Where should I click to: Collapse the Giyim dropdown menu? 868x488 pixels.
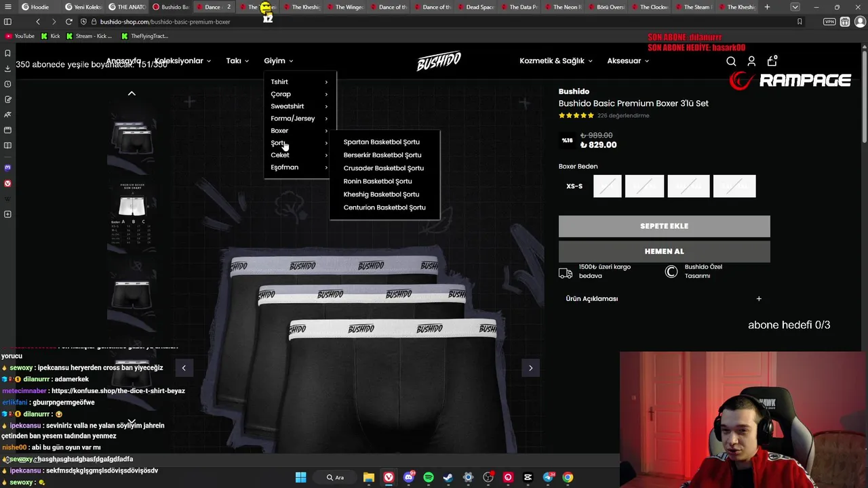[x=279, y=61]
